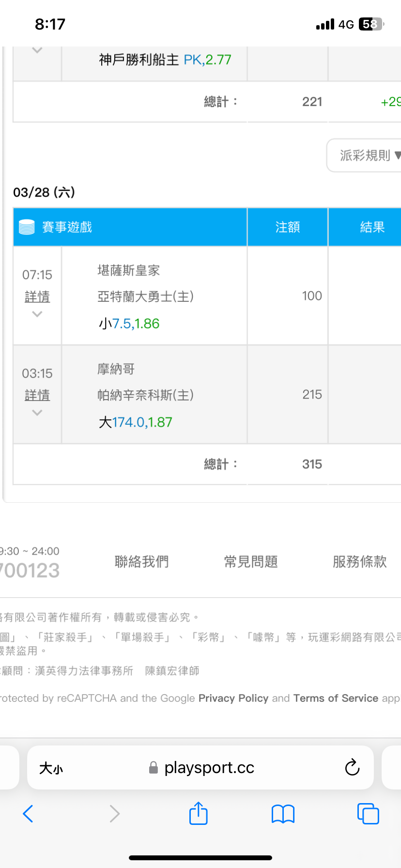Open 詳情 link for 03:15 game
Image resolution: width=401 pixels, height=868 pixels.
pos(37,395)
